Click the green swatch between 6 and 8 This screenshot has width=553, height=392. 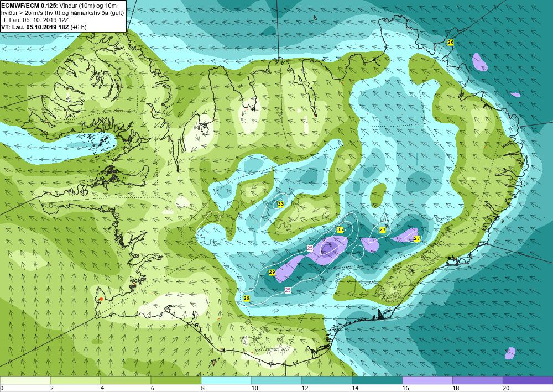coord(176,380)
